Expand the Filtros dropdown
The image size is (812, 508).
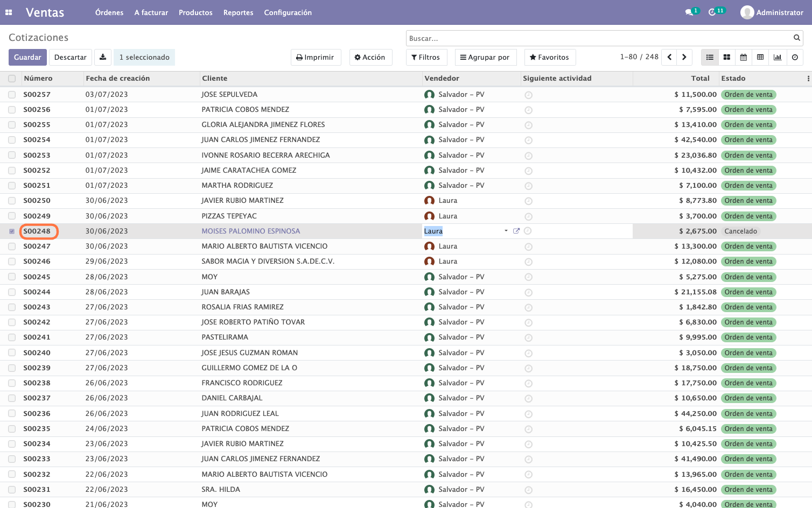click(426, 57)
